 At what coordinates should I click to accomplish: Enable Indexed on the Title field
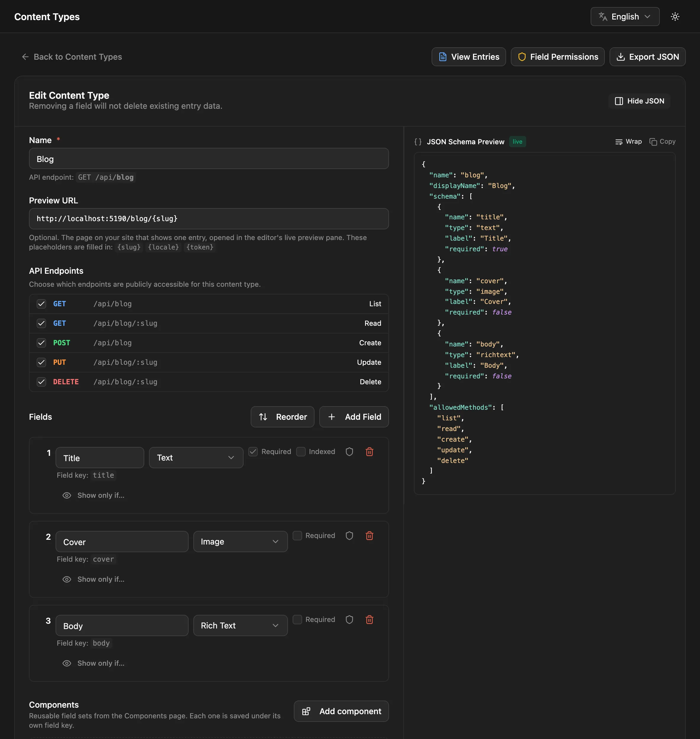pyautogui.click(x=301, y=452)
